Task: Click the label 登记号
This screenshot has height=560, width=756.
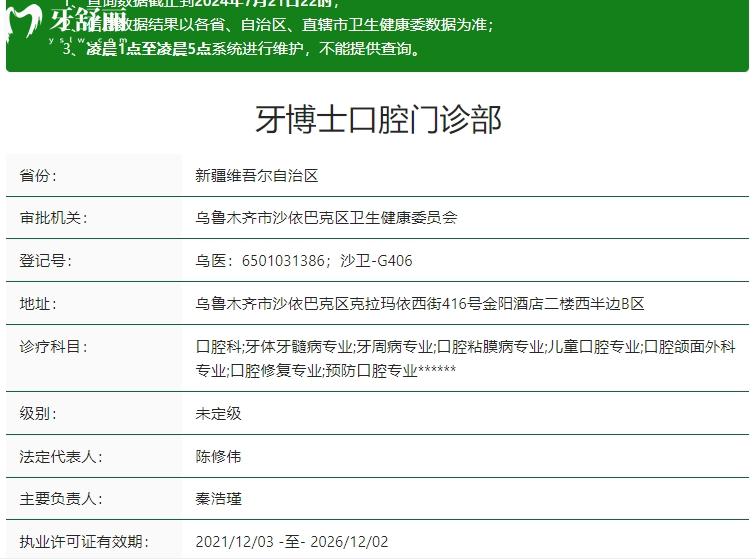Action: click(45, 261)
